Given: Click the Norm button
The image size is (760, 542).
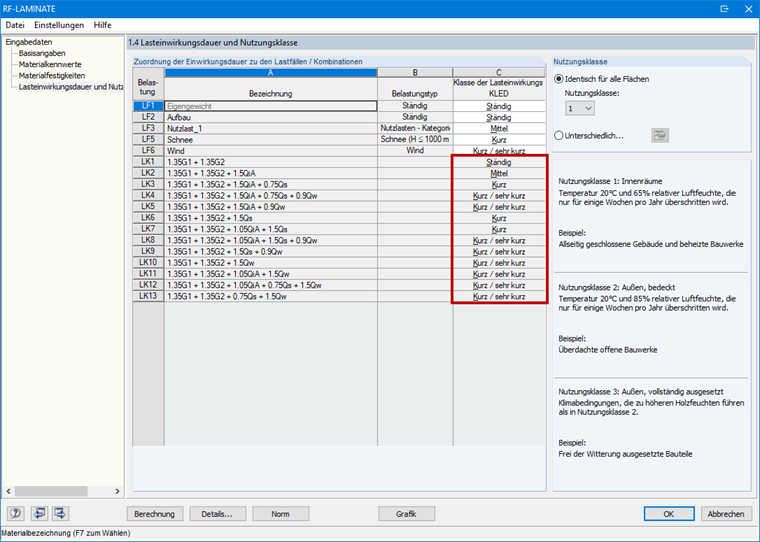Looking at the screenshot, I should pyautogui.click(x=280, y=514).
